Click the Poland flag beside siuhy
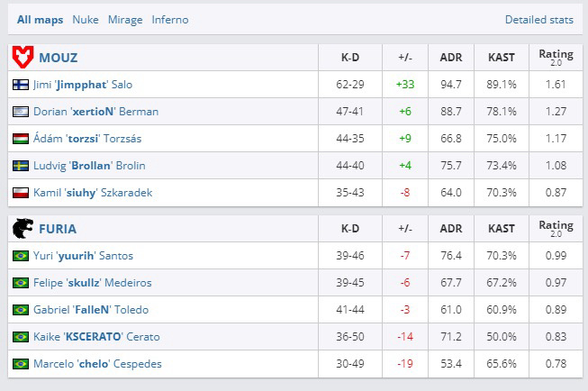The width and height of the screenshot is (588, 391). point(21,193)
